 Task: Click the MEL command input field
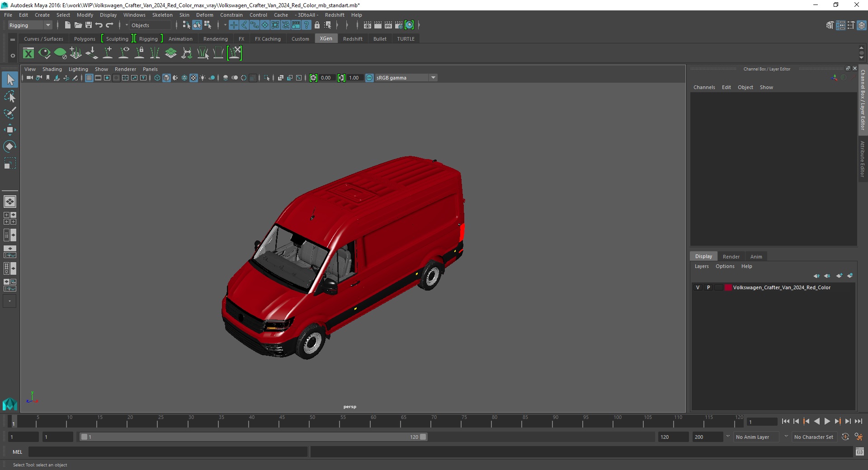[168, 451]
